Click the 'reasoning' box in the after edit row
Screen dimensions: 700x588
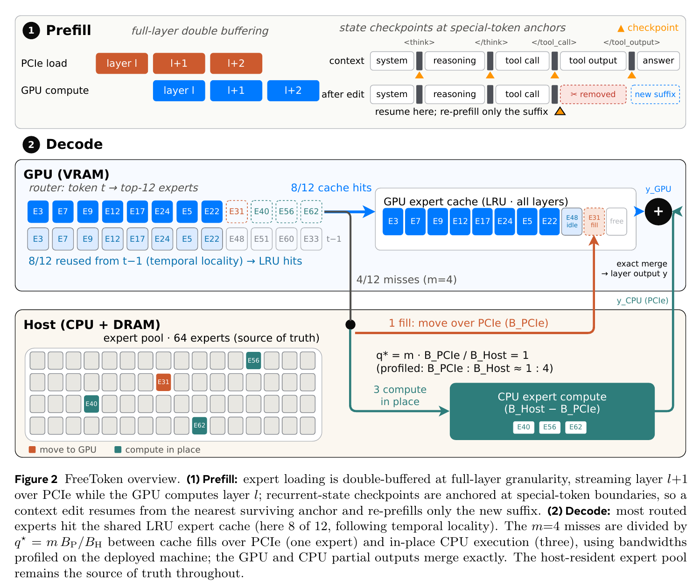tap(455, 94)
